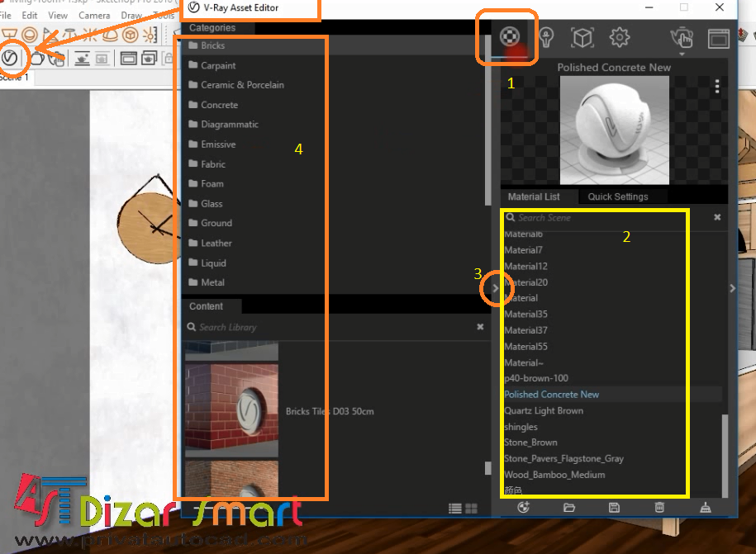Add a V-Ray dome light from the toolbar
Viewport: 756px width, 554px height.
pos(110,35)
